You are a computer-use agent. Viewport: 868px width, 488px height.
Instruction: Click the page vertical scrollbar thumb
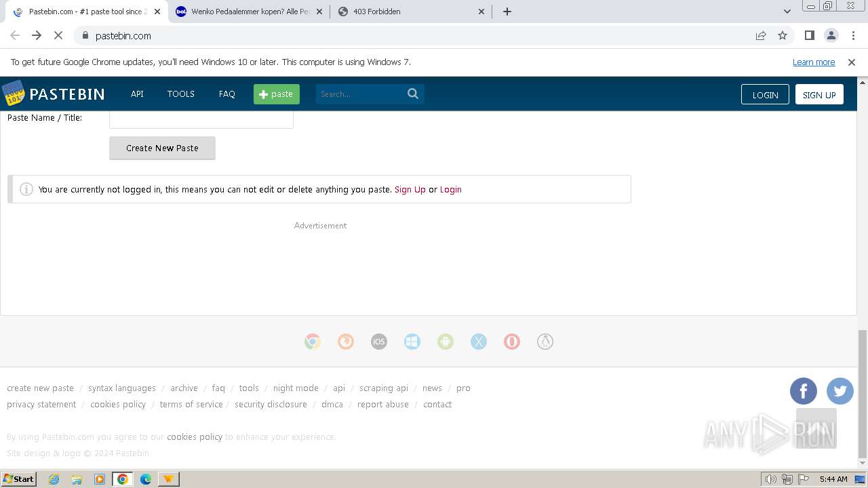pyautogui.click(x=863, y=393)
